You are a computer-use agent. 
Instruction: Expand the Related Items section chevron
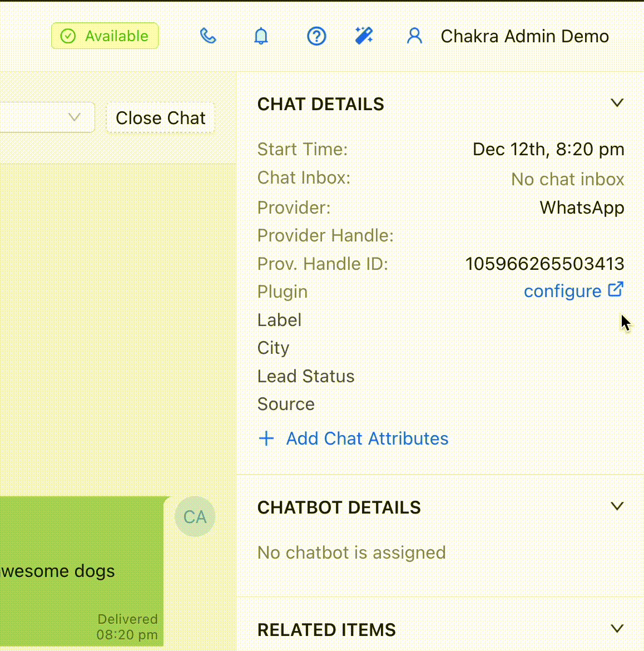click(617, 629)
